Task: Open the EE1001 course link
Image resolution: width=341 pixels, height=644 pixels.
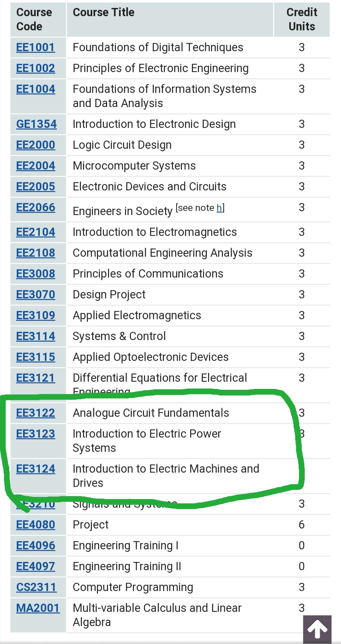Action: tap(35, 47)
